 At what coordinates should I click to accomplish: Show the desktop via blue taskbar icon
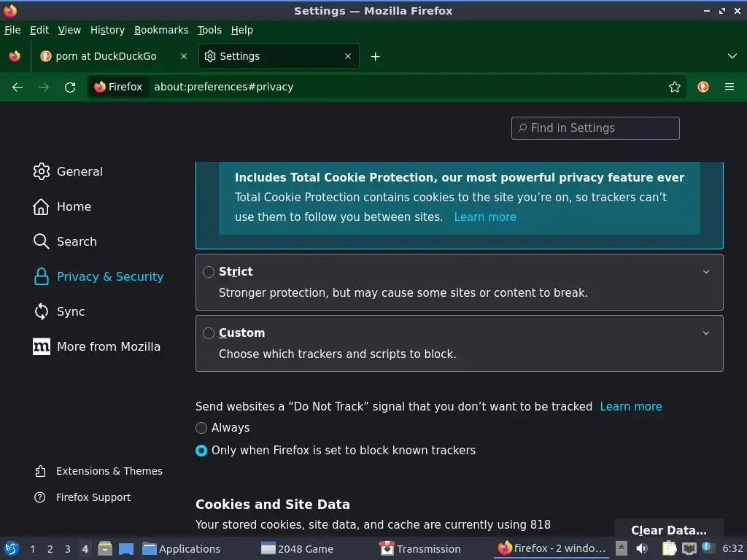(x=126, y=548)
